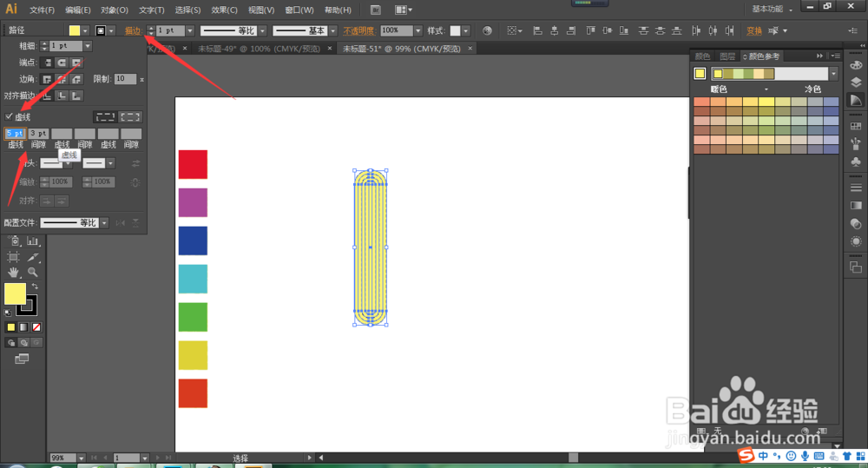Click vertical align bottom icon
The width and height of the screenshot is (868, 468).
point(624,31)
